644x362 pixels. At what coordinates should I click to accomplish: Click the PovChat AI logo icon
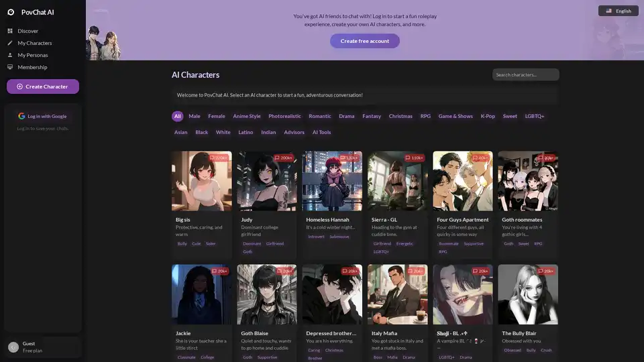tap(11, 12)
